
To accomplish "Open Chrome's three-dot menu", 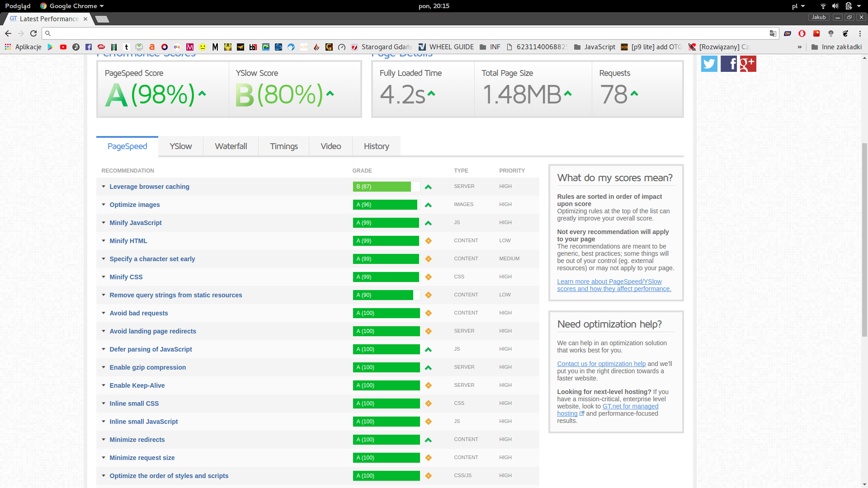I will [x=860, y=33].
